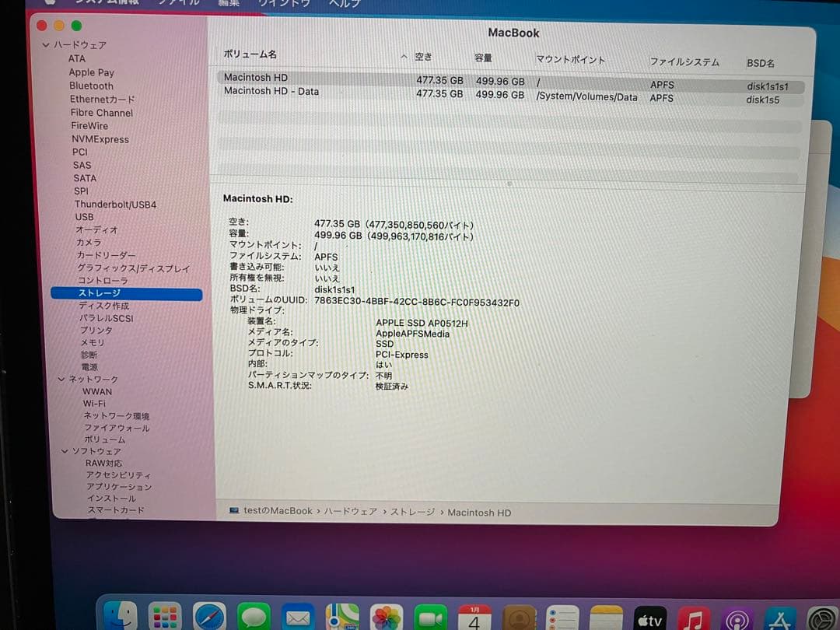Viewport: 840px width, 630px height.
Task: Select Apple Pay in the sidebar
Action: (x=91, y=72)
